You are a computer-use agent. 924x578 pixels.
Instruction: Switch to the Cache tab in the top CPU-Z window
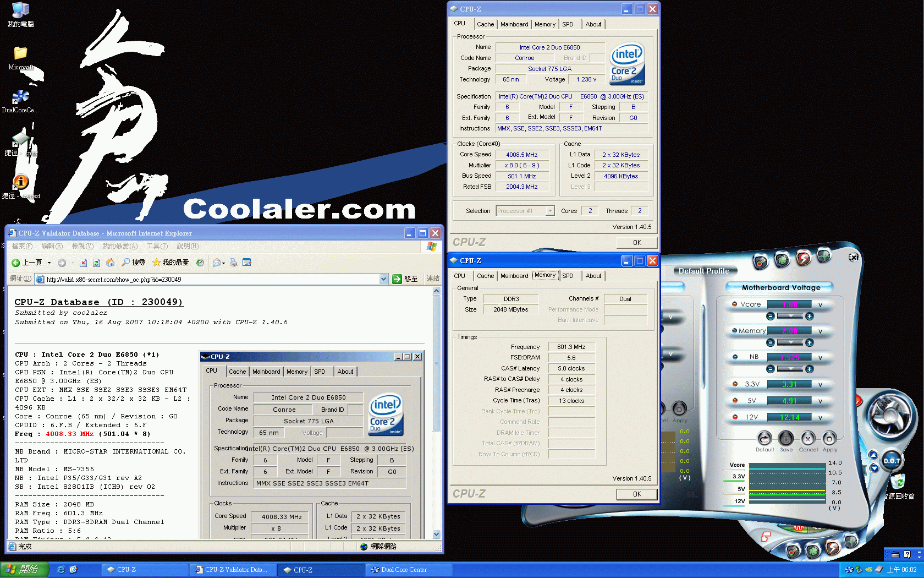485,24
